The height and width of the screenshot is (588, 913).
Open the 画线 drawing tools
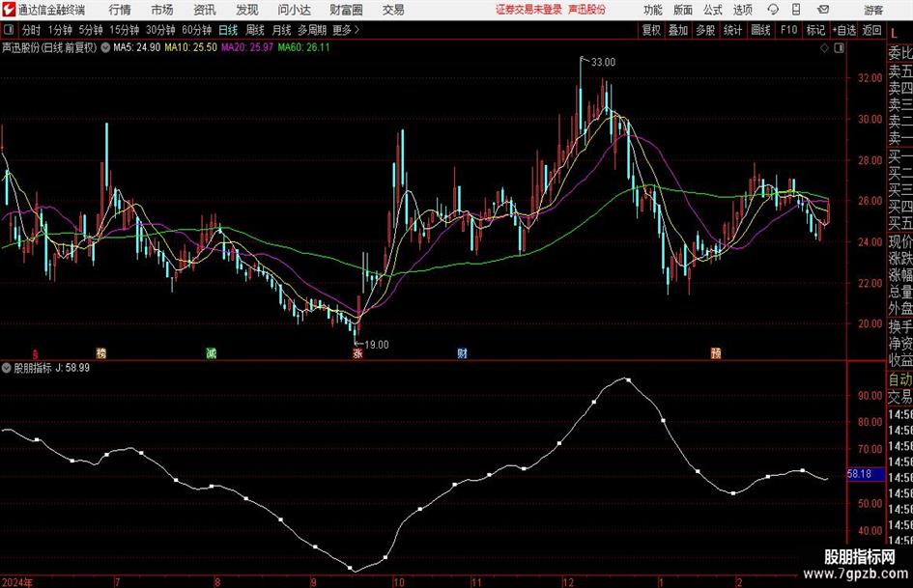coord(760,30)
